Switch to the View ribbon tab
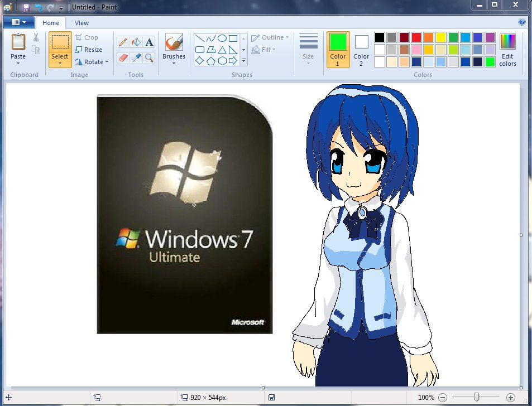The height and width of the screenshot is (406, 532). tap(82, 23)
